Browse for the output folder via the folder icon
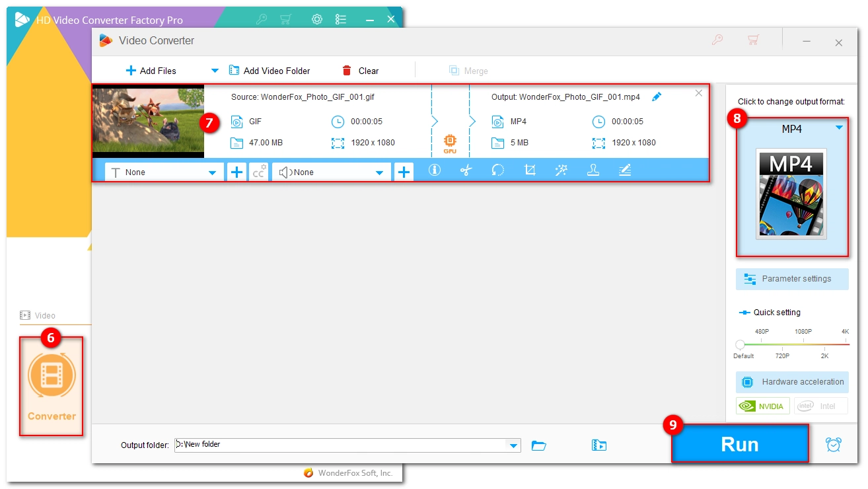 tap(539, 445)
